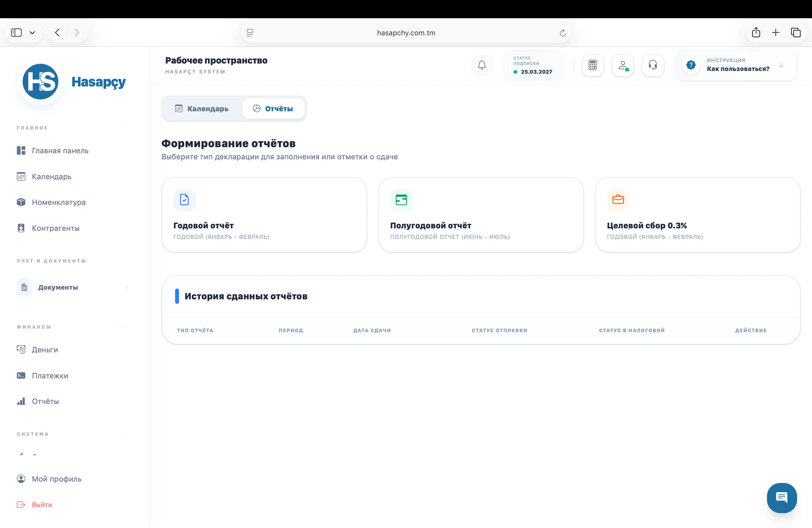
Task: Click the Hasapçy HS logo
Action: point(41,82)
